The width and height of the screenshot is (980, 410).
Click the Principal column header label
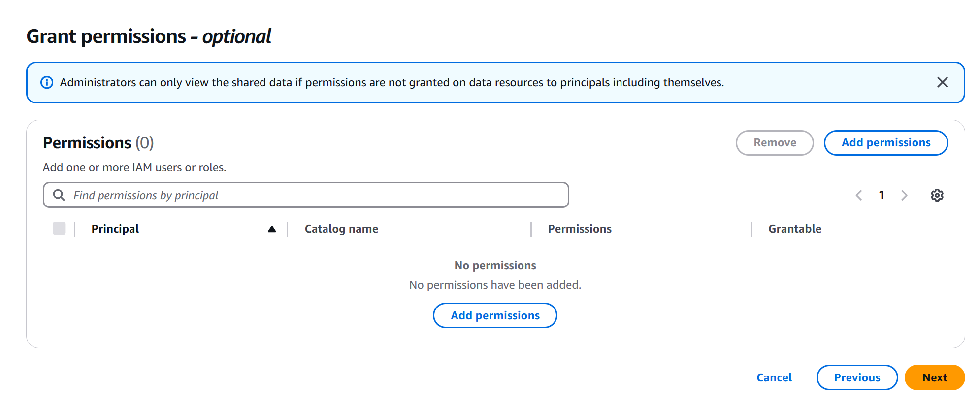coord(115,229)
